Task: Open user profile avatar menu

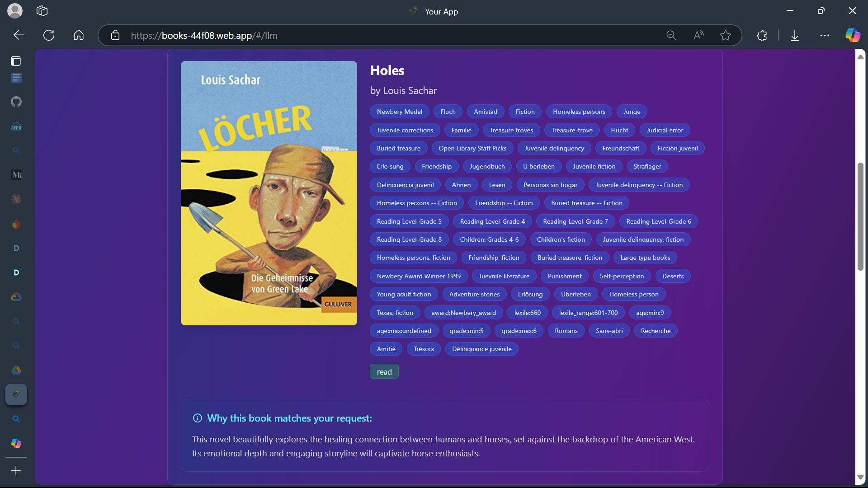Action: (x=15, y=11)
